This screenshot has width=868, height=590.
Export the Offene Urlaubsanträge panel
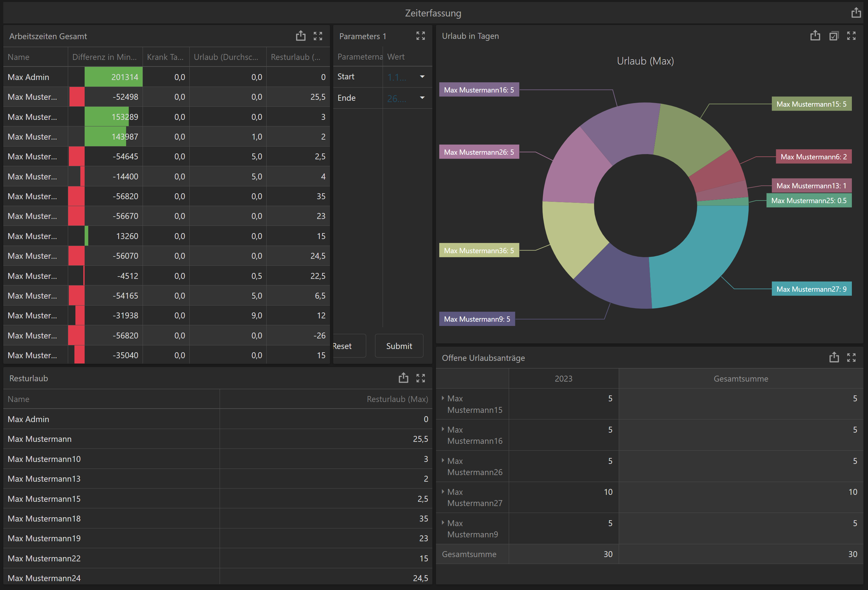pos(834,357)
